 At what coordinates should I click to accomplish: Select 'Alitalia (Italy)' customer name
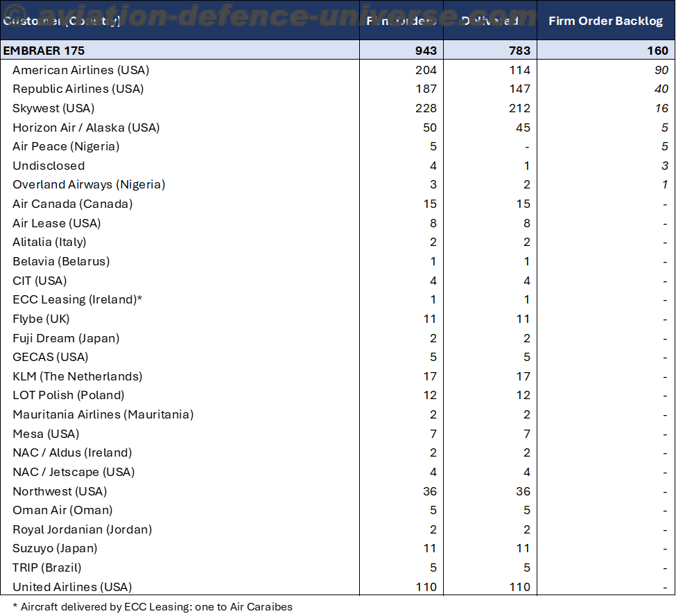tap(49, 242)
